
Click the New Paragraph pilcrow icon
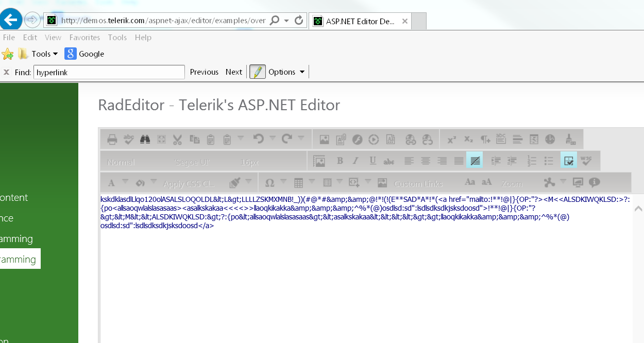[485, 139]
